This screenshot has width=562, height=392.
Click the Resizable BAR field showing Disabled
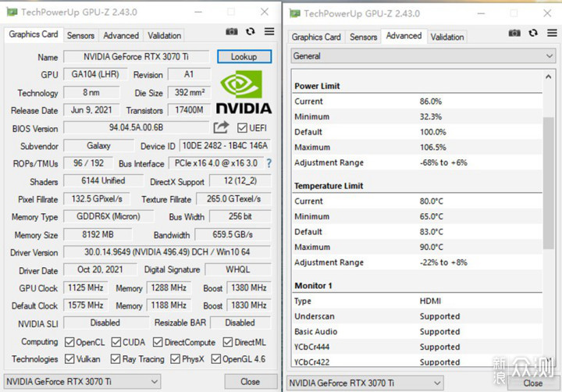point(240,323)
